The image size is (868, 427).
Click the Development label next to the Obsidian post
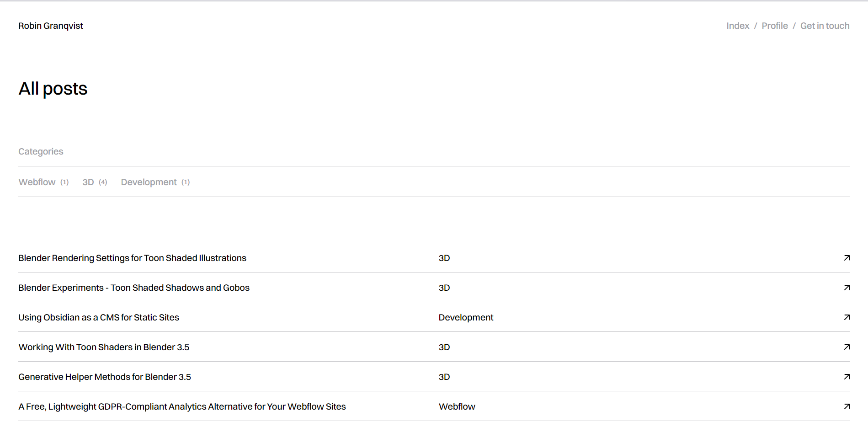(466, 317)
